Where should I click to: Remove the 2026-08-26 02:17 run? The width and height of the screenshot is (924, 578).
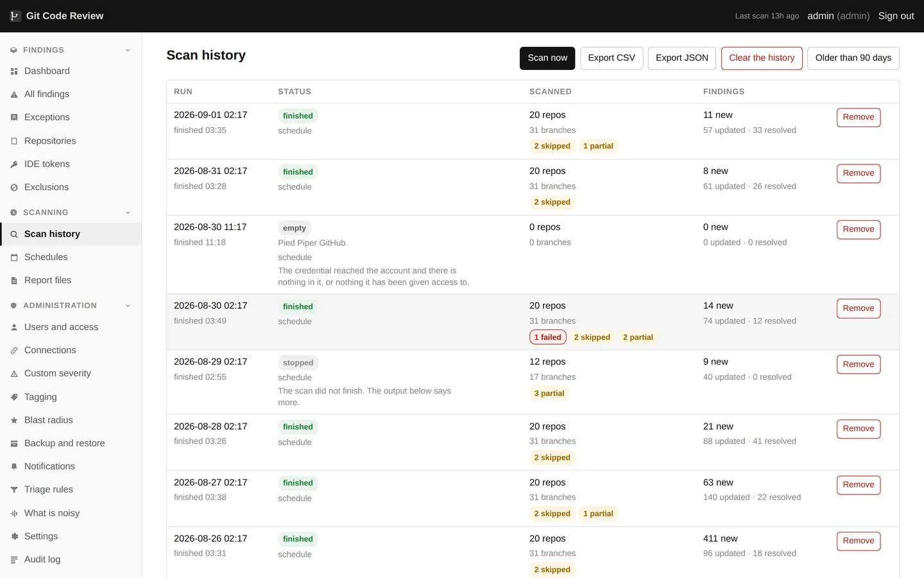[859, 541]
